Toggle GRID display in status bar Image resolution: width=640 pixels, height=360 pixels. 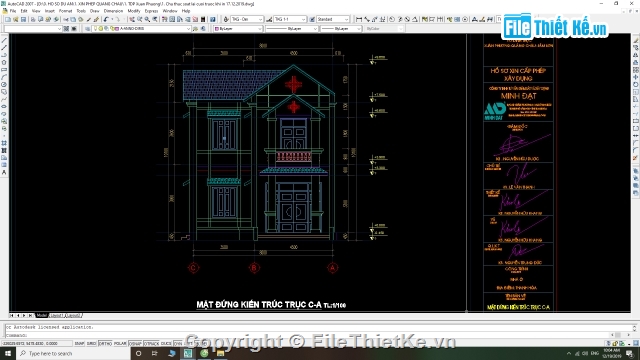[x=91, y=344]
